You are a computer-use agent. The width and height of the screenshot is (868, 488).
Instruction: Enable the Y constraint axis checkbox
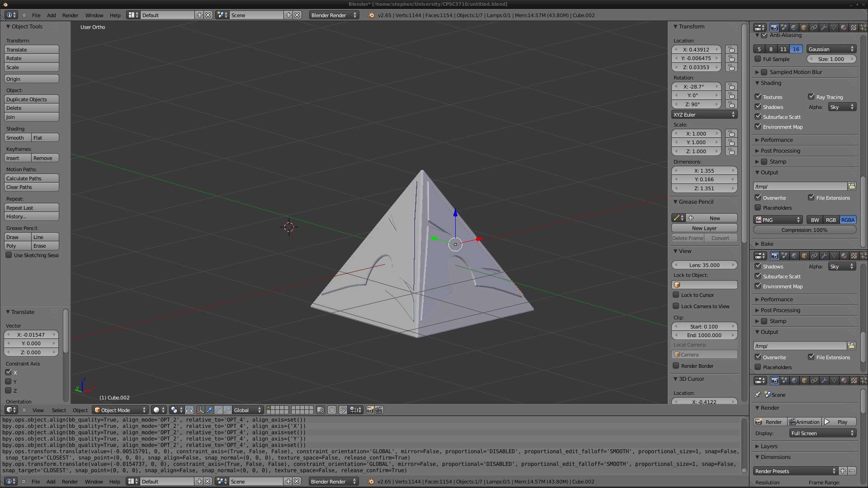click(x=8, y=381)
